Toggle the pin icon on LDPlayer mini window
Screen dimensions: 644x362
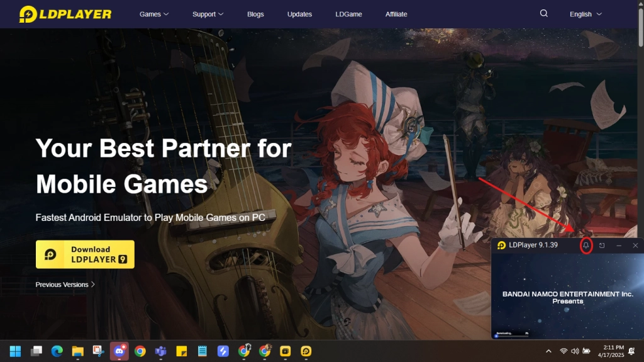(x=586, y=245)
